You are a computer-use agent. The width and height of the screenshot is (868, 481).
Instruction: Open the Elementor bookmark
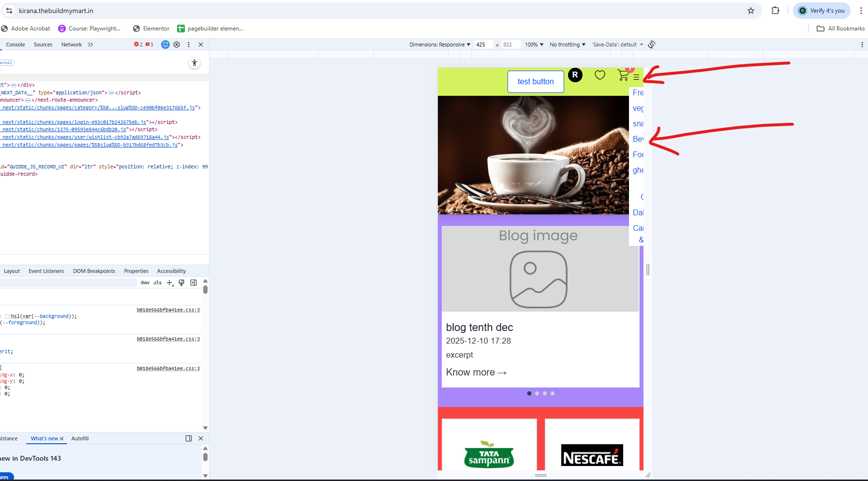(x=151, y=29)
